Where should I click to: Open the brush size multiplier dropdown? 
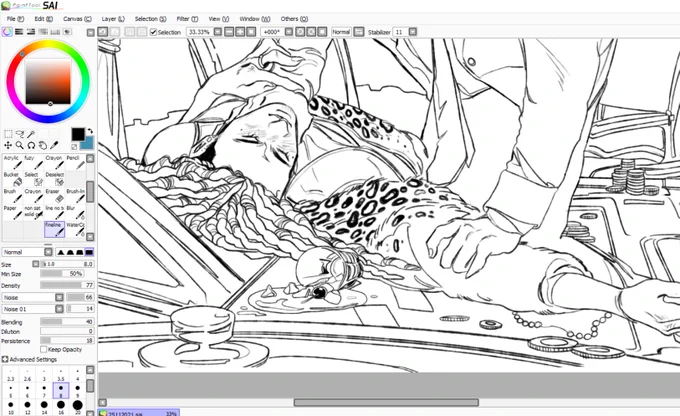click(36, 264)
